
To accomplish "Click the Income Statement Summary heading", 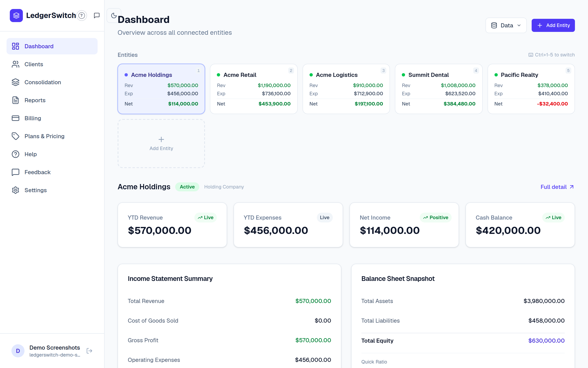I will coord(170,279).
